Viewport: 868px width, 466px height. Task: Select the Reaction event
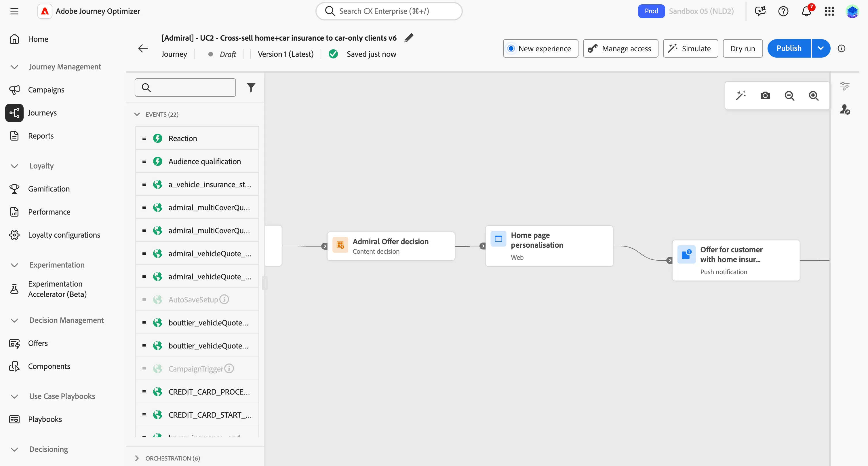coord(197,138)
